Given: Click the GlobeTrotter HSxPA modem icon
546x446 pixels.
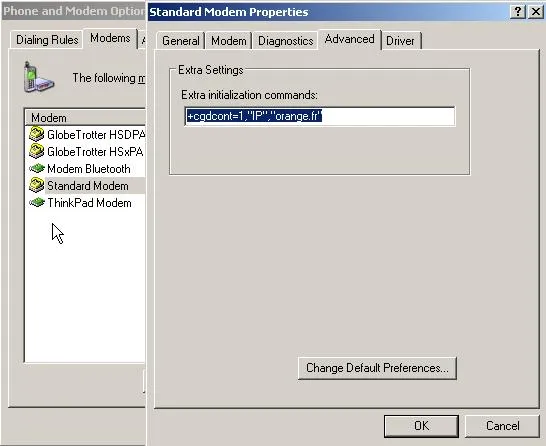Looking at the screenshot, I should click(37, 151).
